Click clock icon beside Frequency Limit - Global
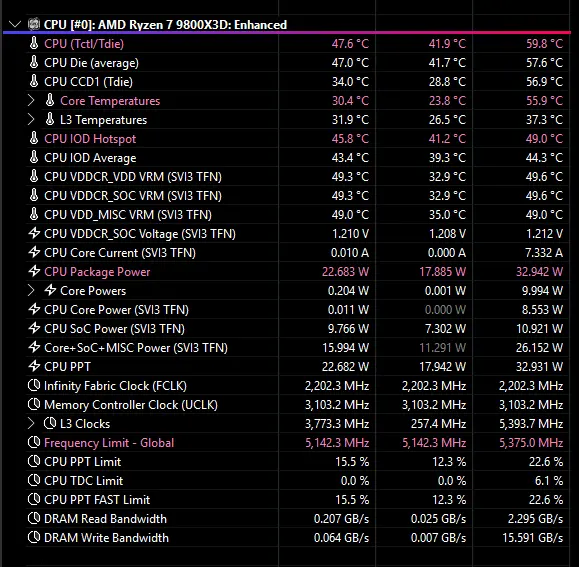 tap(34, 442)
